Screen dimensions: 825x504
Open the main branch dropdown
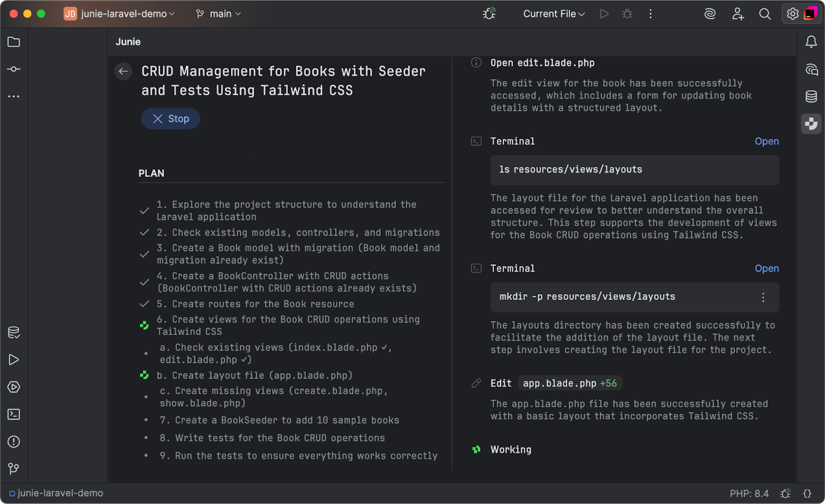(219, 14)
